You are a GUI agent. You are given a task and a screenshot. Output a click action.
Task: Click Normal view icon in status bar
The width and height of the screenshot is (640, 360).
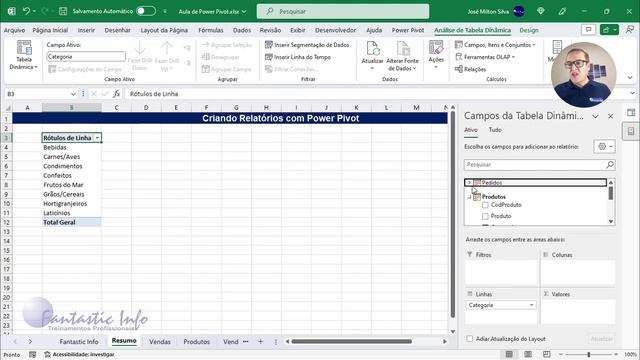509,354
